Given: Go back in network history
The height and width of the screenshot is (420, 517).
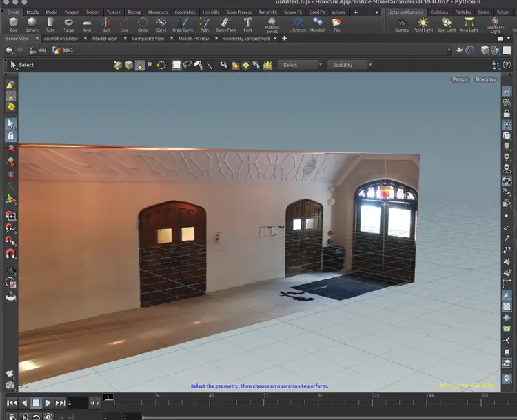Looking at the screenshot, I should coord(9,50).
